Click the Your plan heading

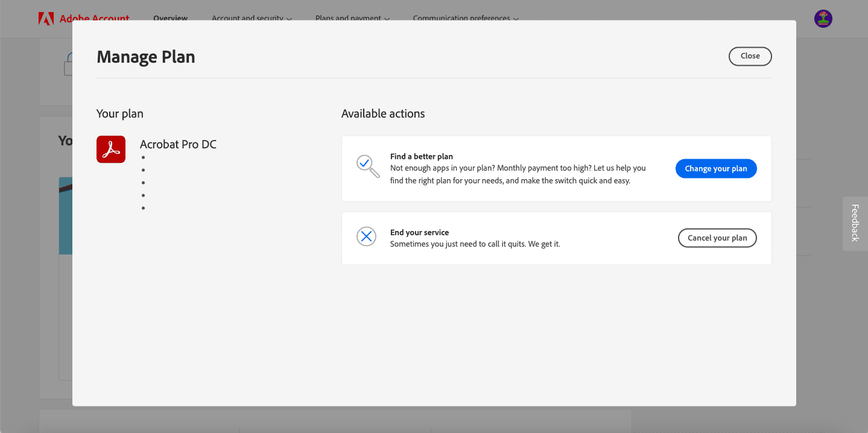pos(120,113)
